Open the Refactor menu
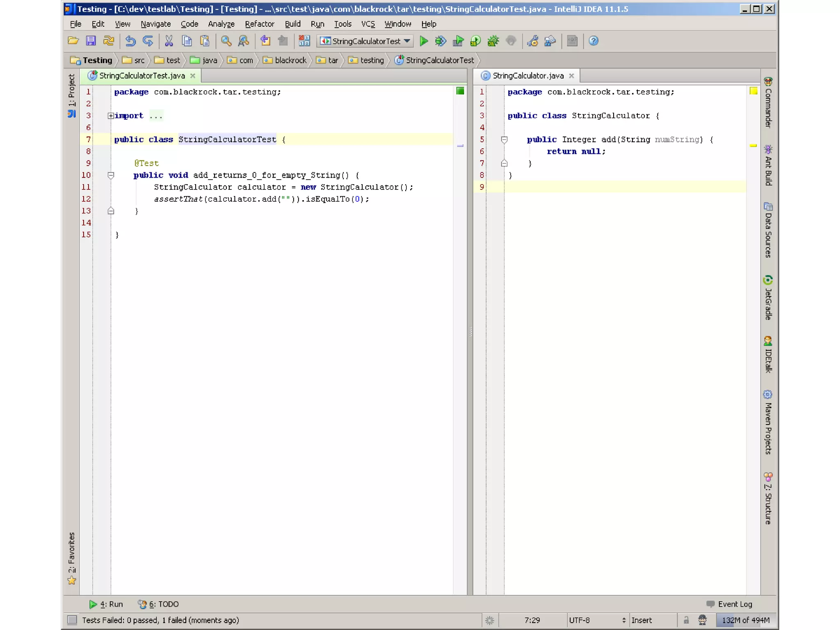 [x=259, y=24]
